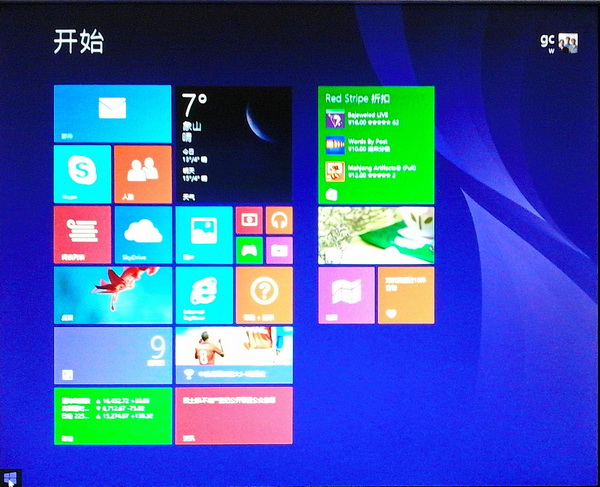The width and height of the screenshot is (600, 487).
Task: Open the Mail tile with envelope icon
Action: pyautogui.click(x=112, y=113)
